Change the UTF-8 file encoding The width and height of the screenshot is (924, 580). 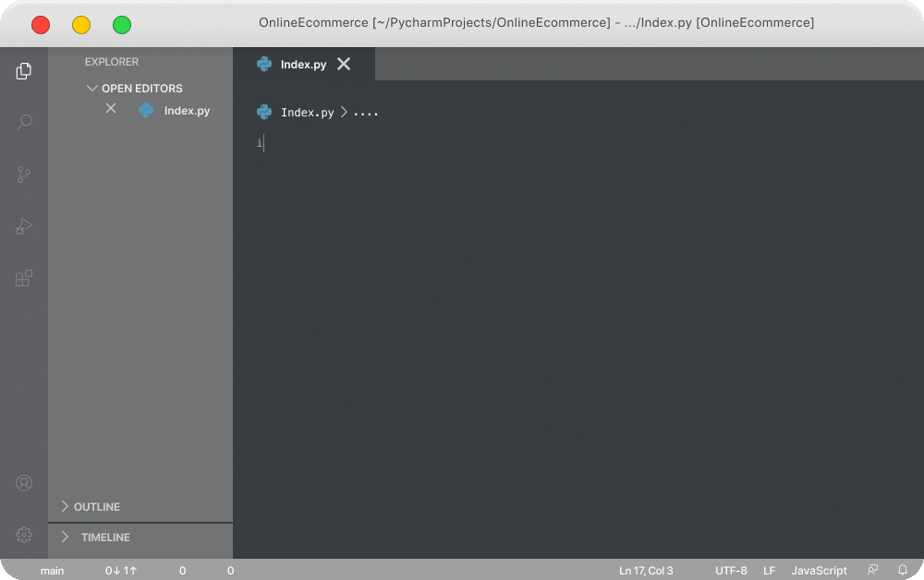(x=731, y=571)
